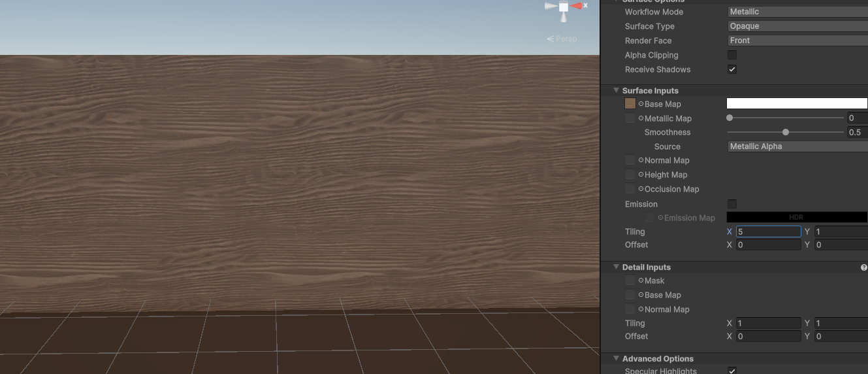This screenshot has width=868, height=374.
Task: Enable the Alpha Clipping checkbox
Action: pyautogui.click(x=732, y=55)
